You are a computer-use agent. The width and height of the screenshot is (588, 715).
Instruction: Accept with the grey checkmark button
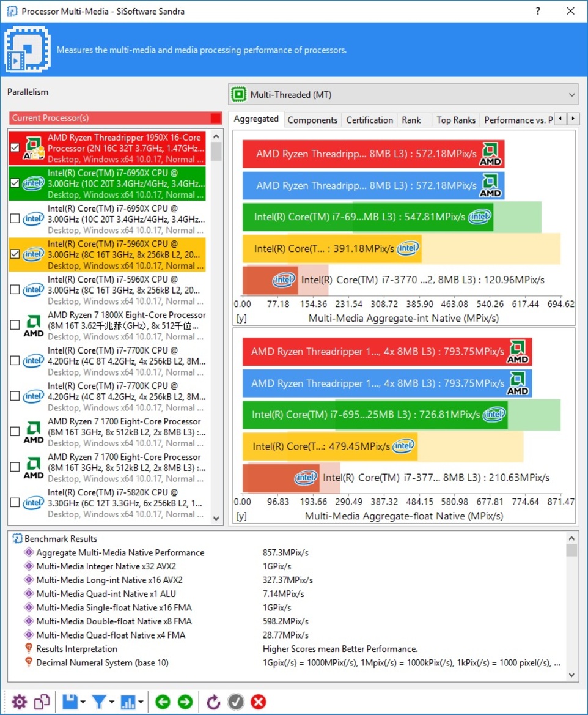click(236, 702)
